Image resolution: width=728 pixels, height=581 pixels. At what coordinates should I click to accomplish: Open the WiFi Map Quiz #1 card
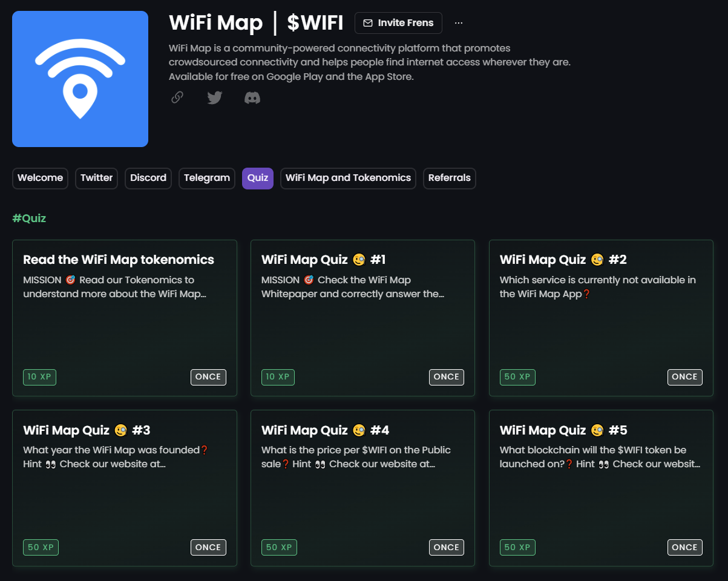coord(362,318)
